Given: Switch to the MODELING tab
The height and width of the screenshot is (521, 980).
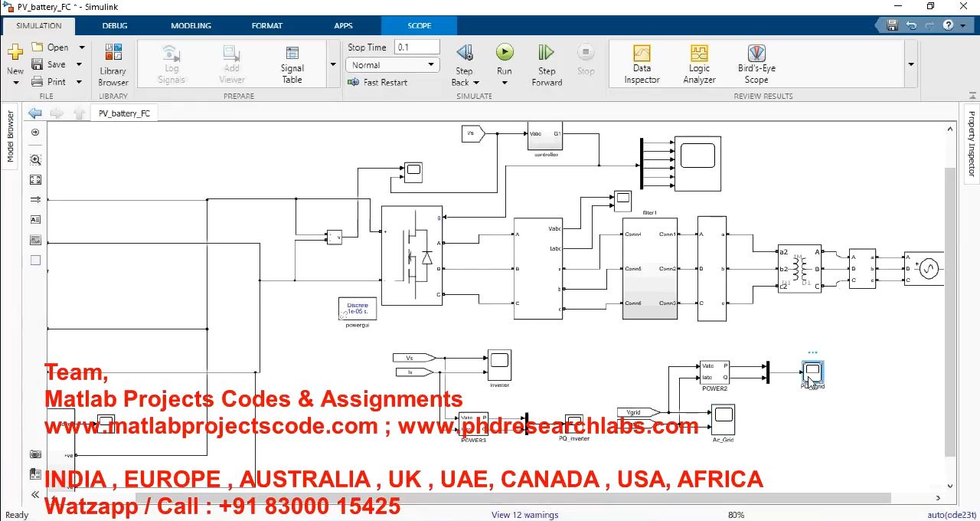Looking at the screenshot, I should [191, 25].
